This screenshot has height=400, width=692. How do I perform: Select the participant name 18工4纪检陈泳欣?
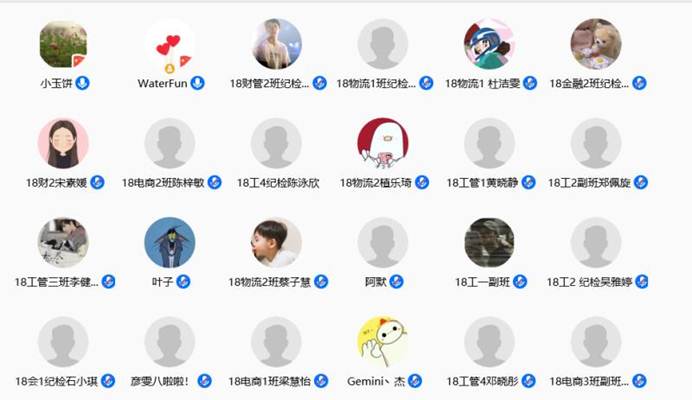(x=278, y=183)
